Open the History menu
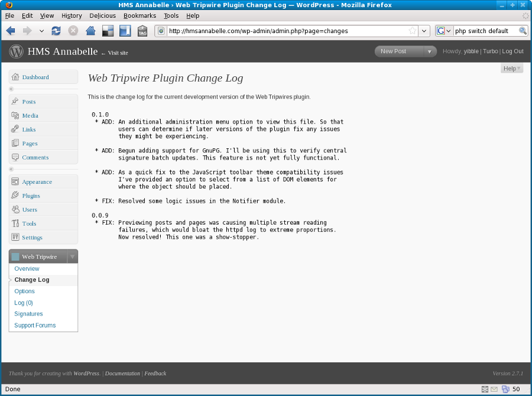The width and height of the screenshot is (532, 396). pos(72,15)
